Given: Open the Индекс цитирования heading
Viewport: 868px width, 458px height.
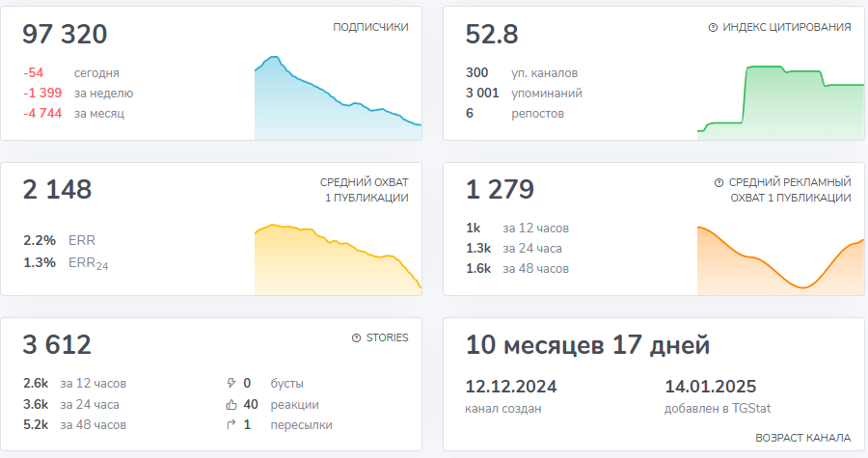Looking at the screenshot, I should pyautogui.click(x=787, y=28).
